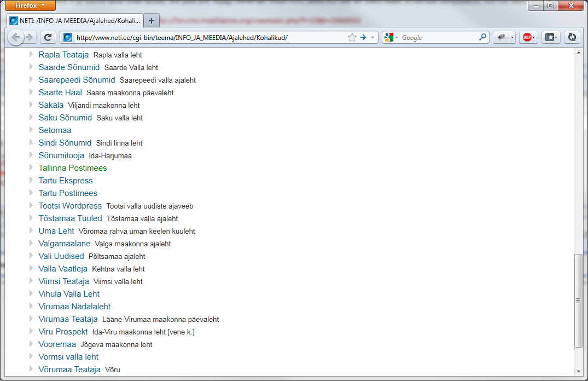This screenshot has height=381, width=588.
Task: Open a new tab with the plus button
Action: coord(152,21)
